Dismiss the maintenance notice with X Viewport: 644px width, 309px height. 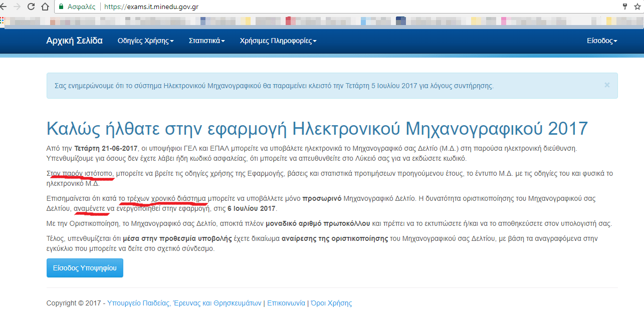(607, 85)
